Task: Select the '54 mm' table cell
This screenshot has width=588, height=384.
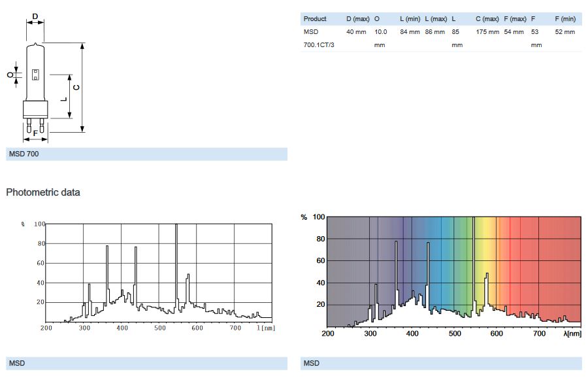Action: tap(514, 32)
